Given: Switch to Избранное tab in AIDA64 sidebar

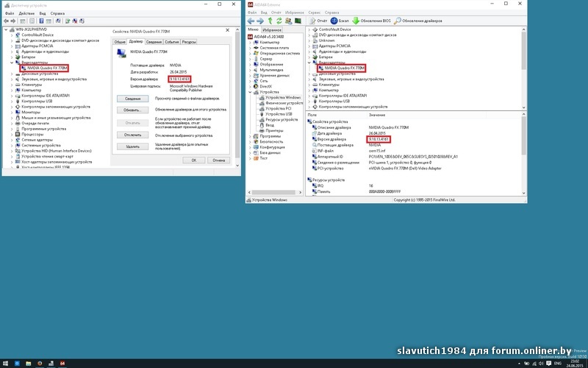Looking at the screenshot, I should coord(272,29).
